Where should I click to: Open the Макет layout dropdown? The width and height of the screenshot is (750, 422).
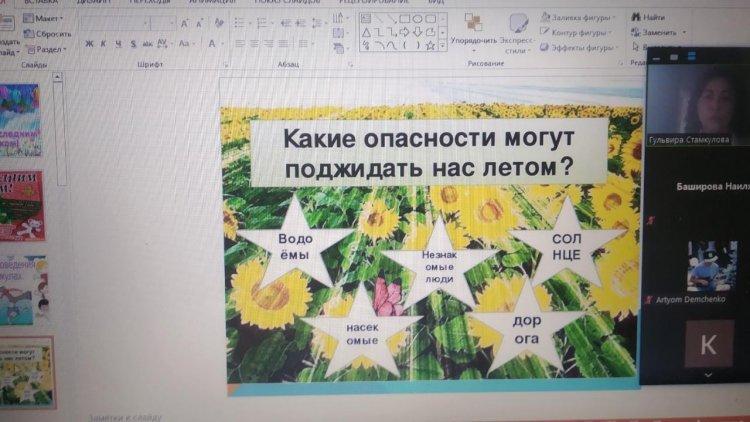pos(43,19)
